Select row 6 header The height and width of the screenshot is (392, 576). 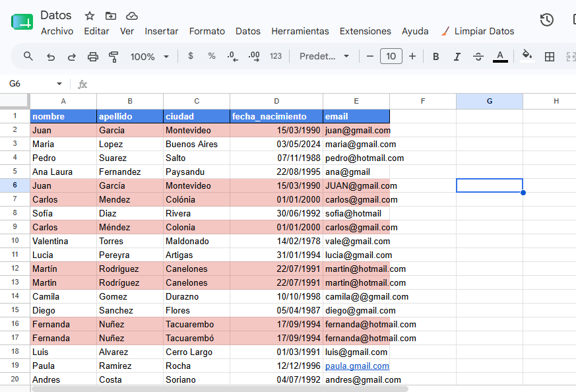(x=15, y=185)
